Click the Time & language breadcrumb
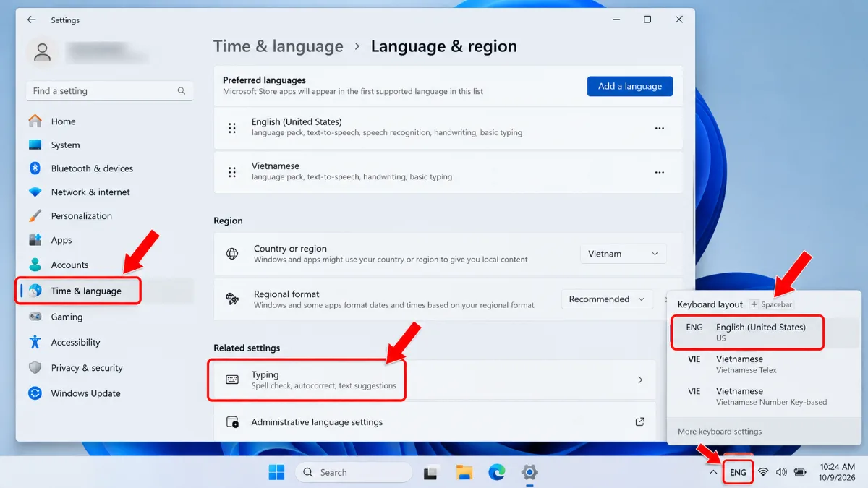Viewport: 868px width, 488px height. coord(278,47)
